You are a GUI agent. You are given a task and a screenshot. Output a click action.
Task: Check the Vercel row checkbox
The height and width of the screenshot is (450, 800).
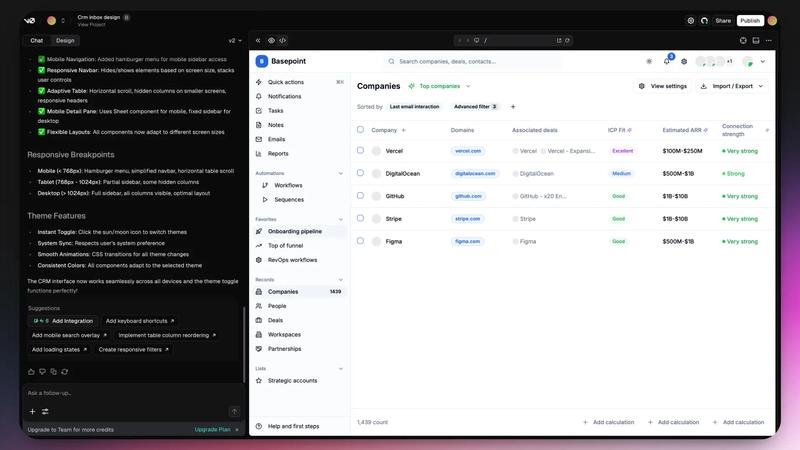pos(360,151)
